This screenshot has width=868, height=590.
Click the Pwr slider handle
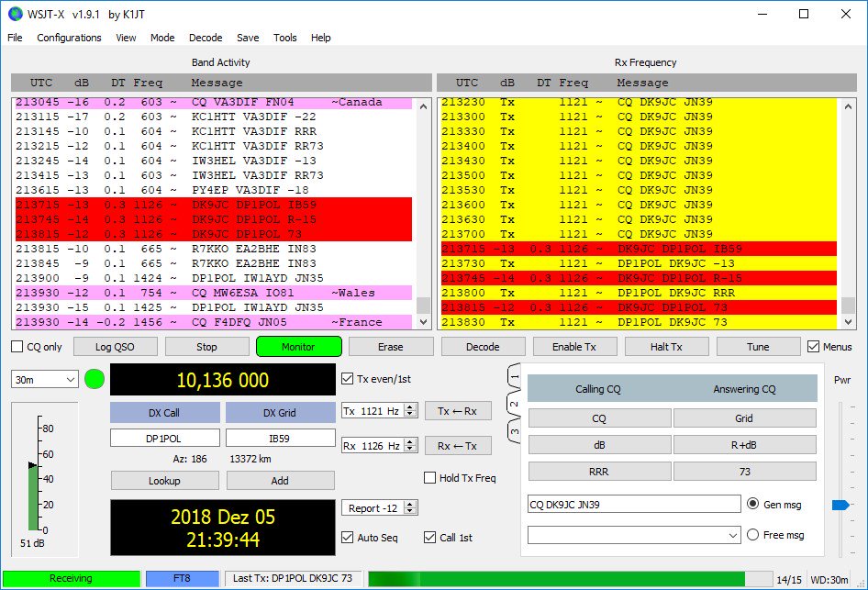(840, 505)
